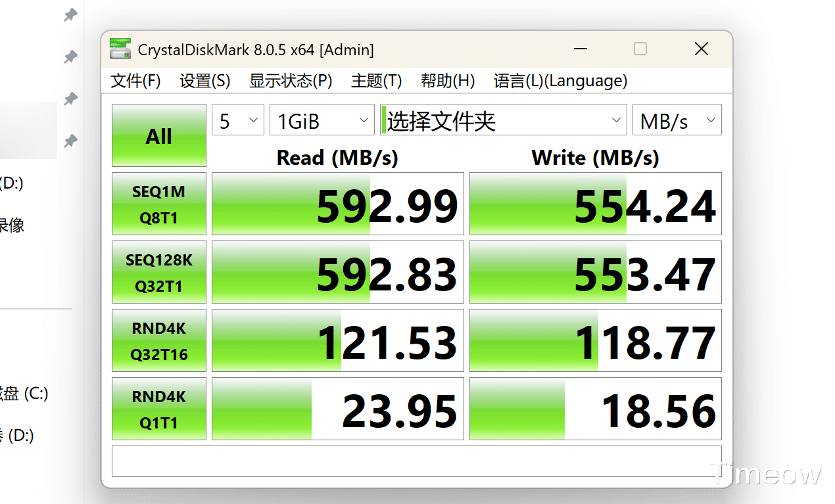The height and width of the screenshot is (504, 835).
Task: Open the 文件(F) menu
Action: 135,81
